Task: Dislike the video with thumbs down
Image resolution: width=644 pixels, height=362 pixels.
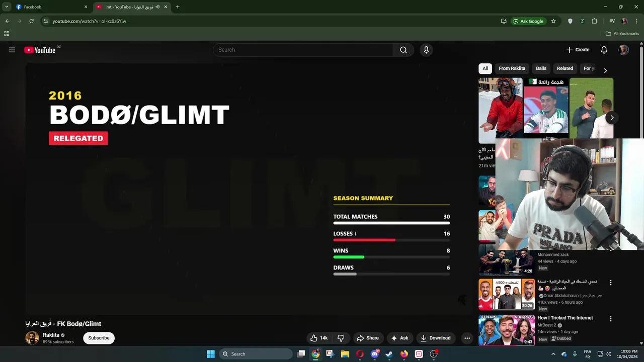Action: point(341,338)
